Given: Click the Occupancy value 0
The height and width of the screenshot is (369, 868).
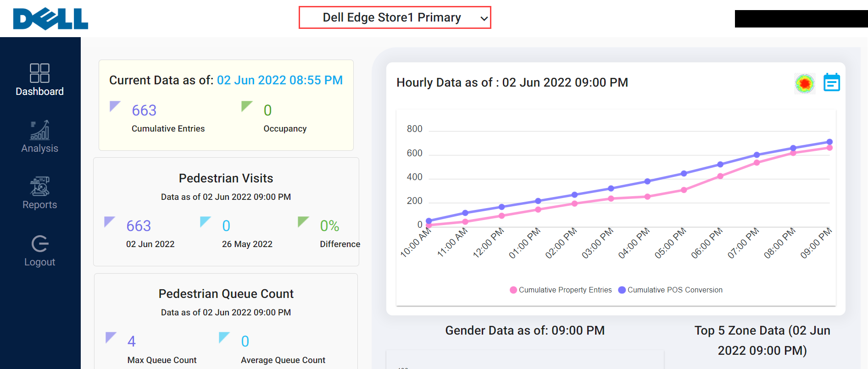Looking at the screenshot, I should (x=267, y=110).
